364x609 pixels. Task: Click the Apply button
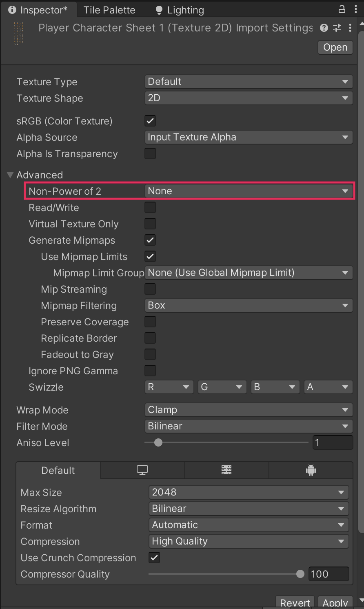(x=335, y=602)
